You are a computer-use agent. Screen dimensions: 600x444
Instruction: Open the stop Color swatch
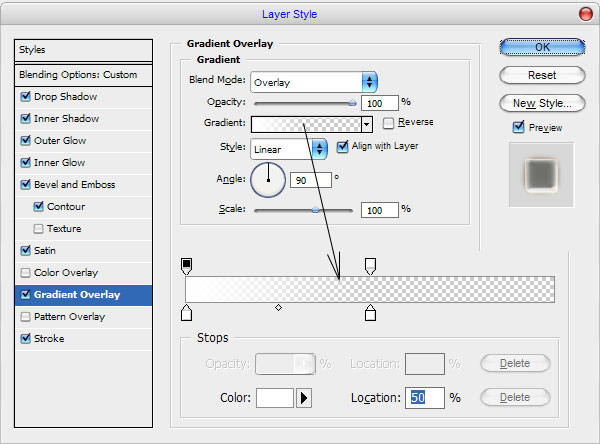pos(275,398)
